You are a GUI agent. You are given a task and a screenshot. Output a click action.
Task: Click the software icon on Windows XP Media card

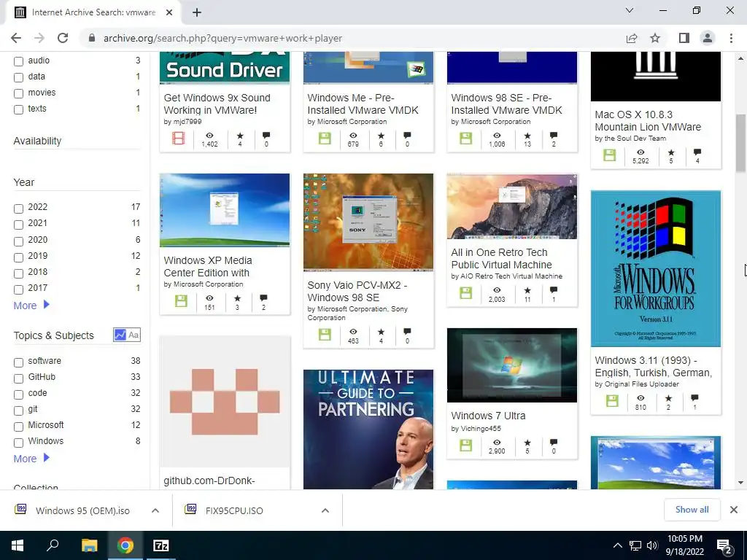click(x=181, y=301)
